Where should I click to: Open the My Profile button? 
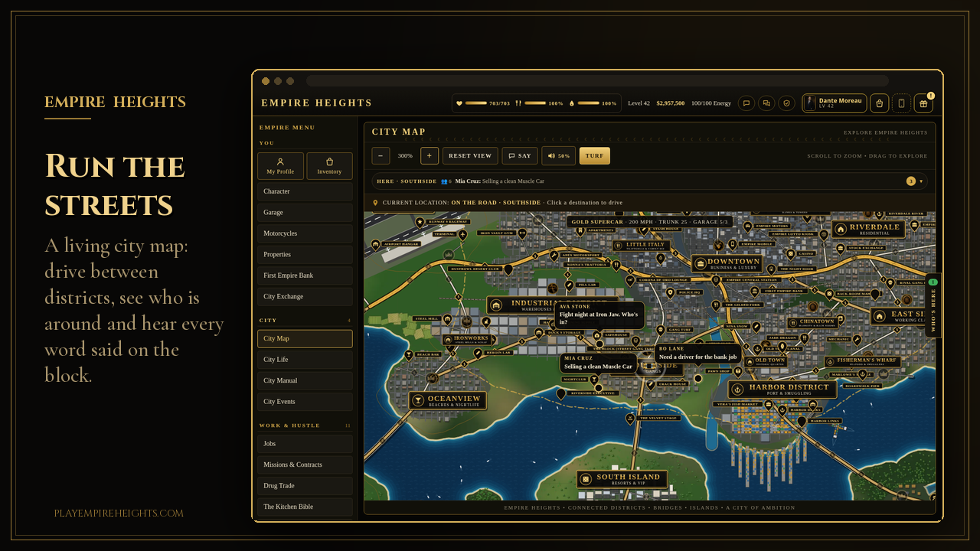click(280, 166)
